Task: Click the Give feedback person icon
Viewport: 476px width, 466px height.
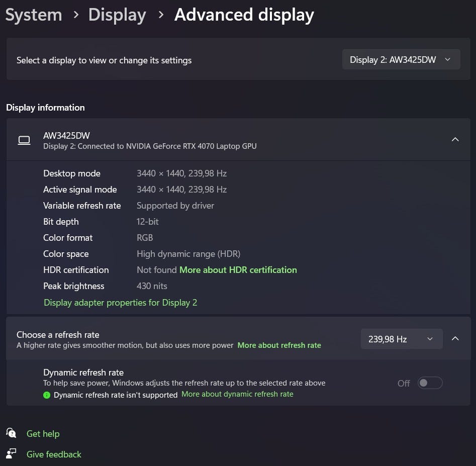Action: coord(11,453)
